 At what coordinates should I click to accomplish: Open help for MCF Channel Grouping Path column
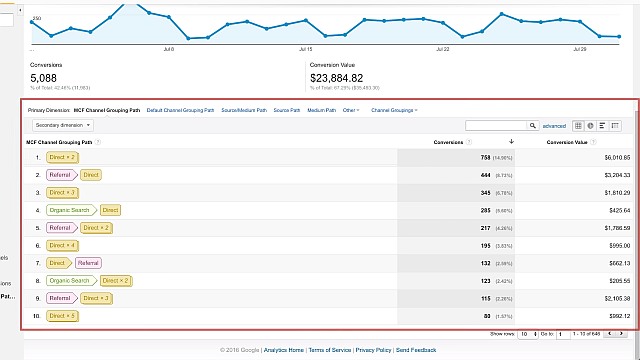tap(98, 142)
